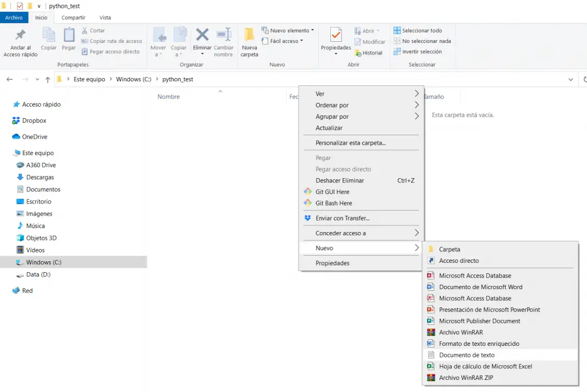Create a folder with Nueva carpeta icon

point(249,36)
